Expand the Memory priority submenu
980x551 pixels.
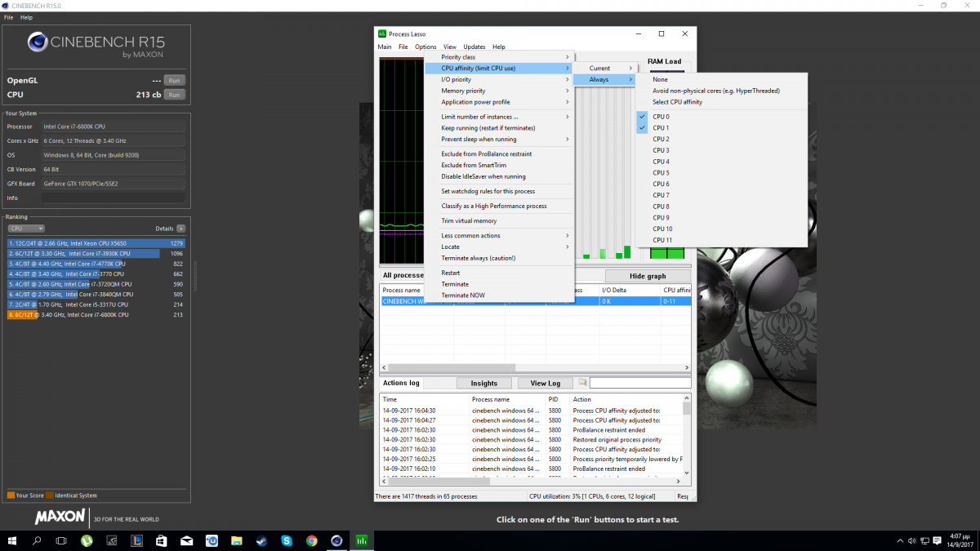click(499, 91)
